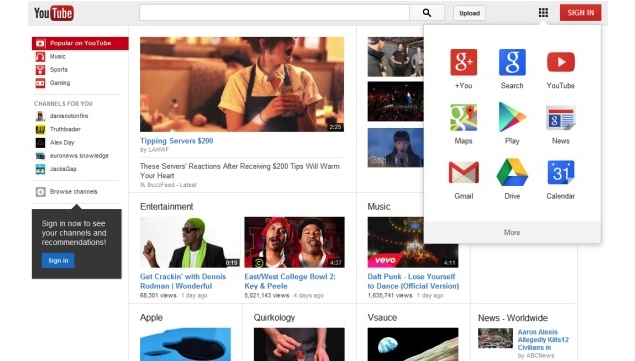The height and width of the screenshot is (361, 635).
Task: Click the Gaming sidebar icon
Action: [x=40, y=83]
